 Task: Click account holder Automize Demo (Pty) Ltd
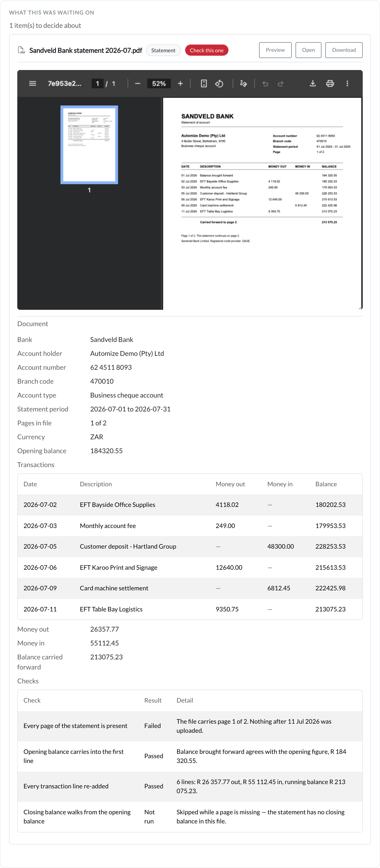127,353
